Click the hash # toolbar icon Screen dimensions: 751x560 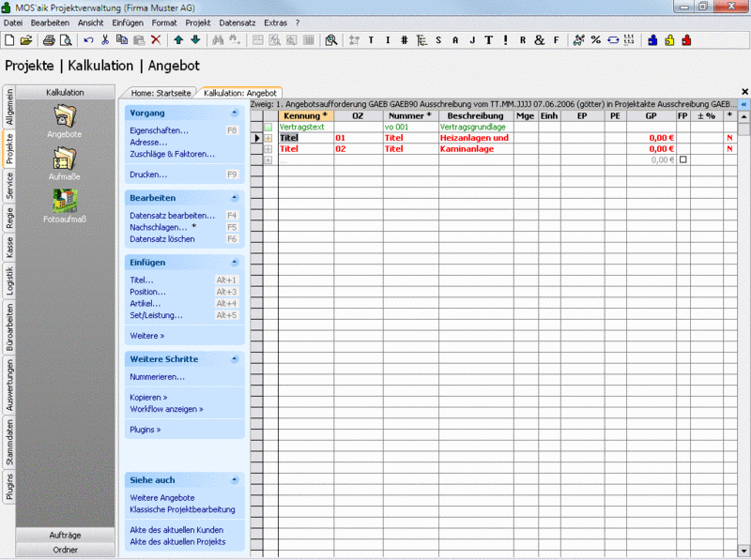(405, 40)
